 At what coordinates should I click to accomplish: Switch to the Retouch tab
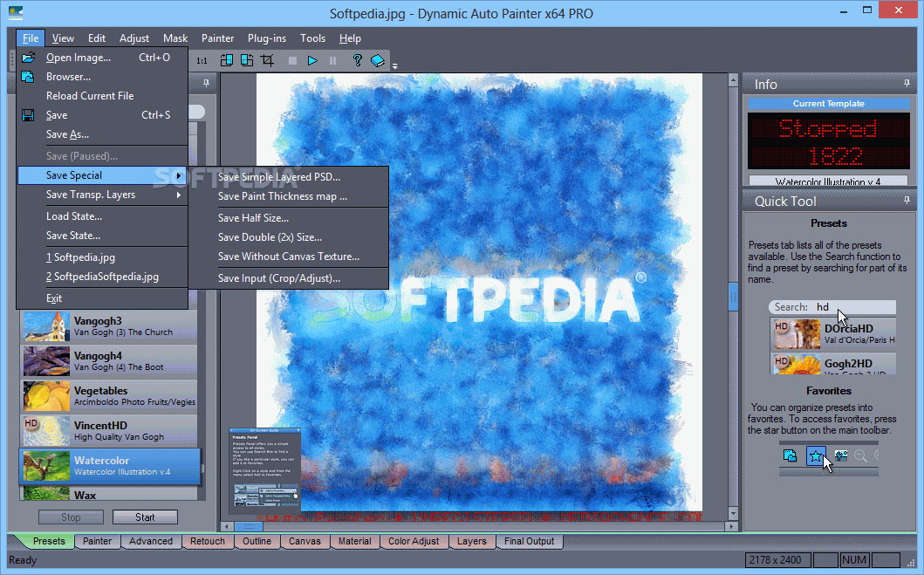tap(208, 541)
